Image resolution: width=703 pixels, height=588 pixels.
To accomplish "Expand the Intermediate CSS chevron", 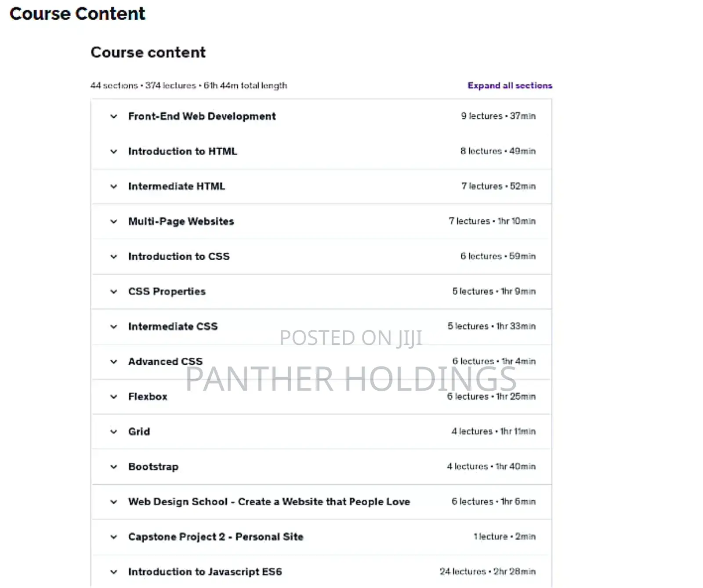I will click(114, 327).
